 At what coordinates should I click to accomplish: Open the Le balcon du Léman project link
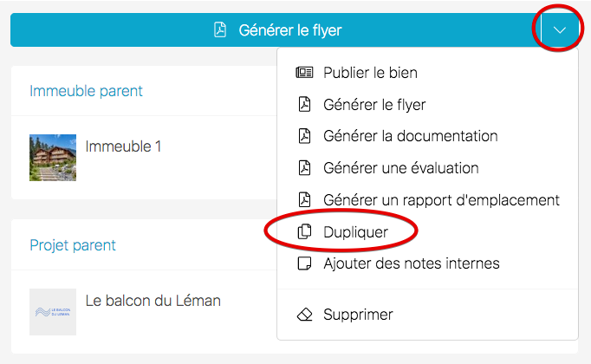(153, 302)
